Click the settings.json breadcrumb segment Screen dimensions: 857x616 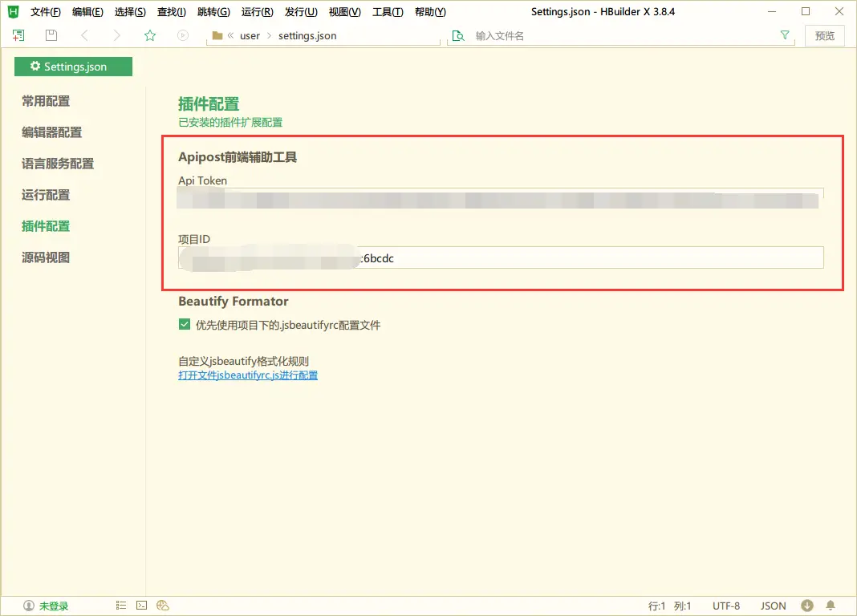click(x=307, y=35)
